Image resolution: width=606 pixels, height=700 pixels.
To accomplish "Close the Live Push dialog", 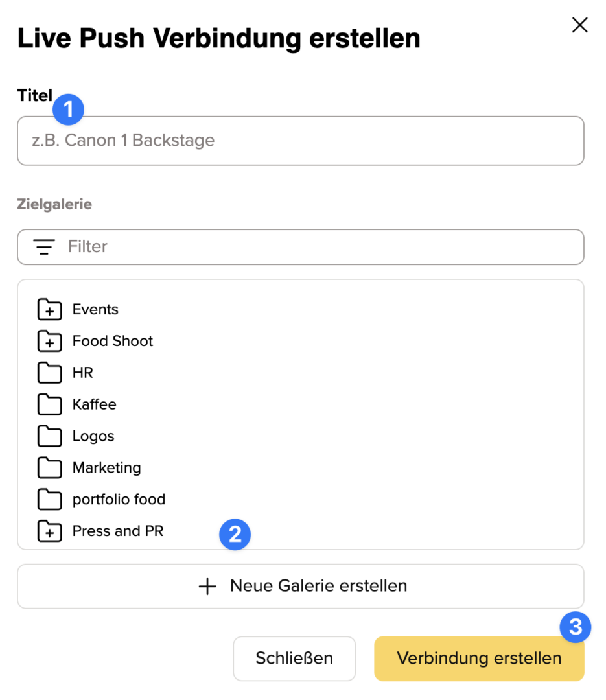I will click(x=579, y=25).
